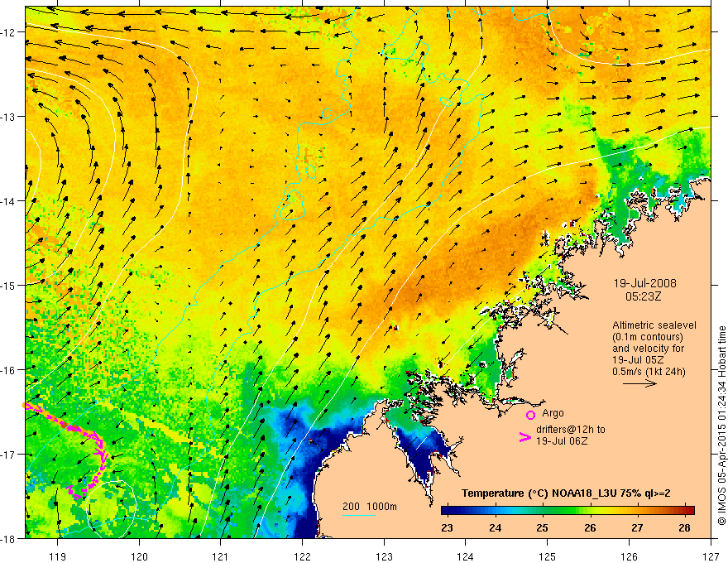The image size is (728, 563).
Task: Click latitude axis label -17
Action: tap(9, 454)
